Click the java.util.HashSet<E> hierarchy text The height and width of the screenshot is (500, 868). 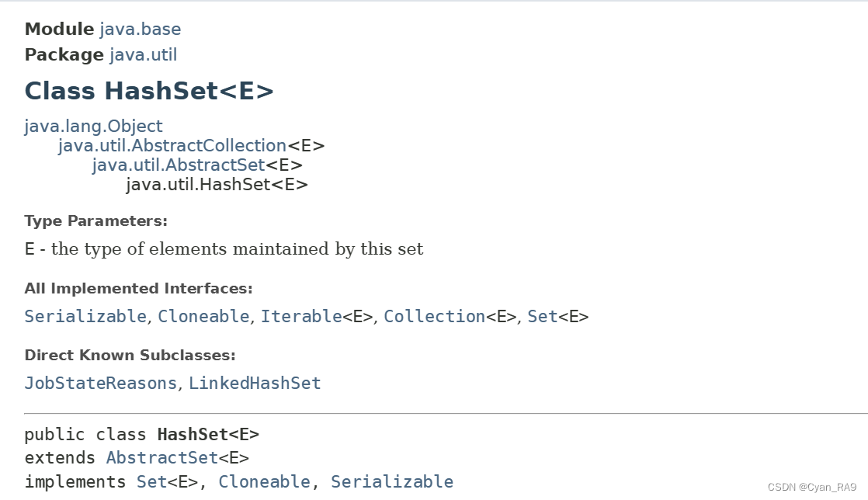pyautogui.click(x=217, y=184)
